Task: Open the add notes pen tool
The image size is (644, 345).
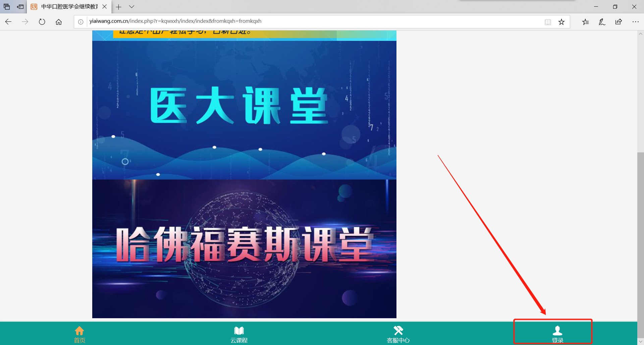Action: 602,22
